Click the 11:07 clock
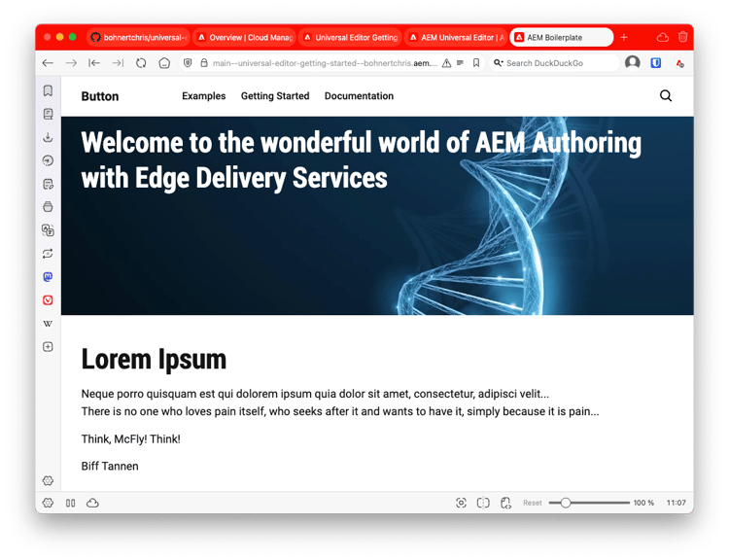Viewport: 729px width, 560px height. pyautogui.click(x=676, y=503)
